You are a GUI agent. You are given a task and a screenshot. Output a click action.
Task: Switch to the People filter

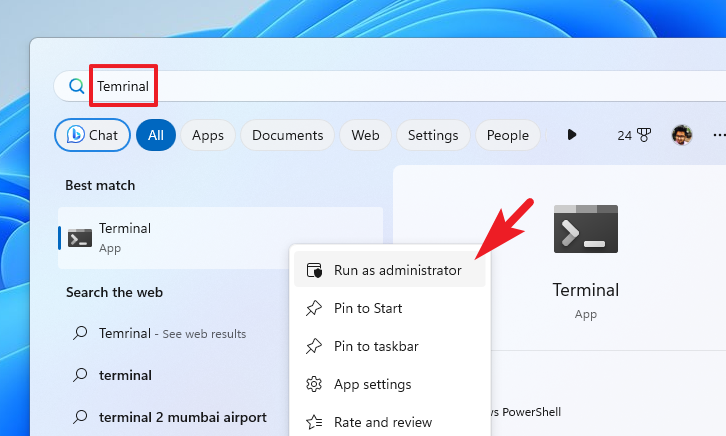pyautogui.click(x=507, y=135)
